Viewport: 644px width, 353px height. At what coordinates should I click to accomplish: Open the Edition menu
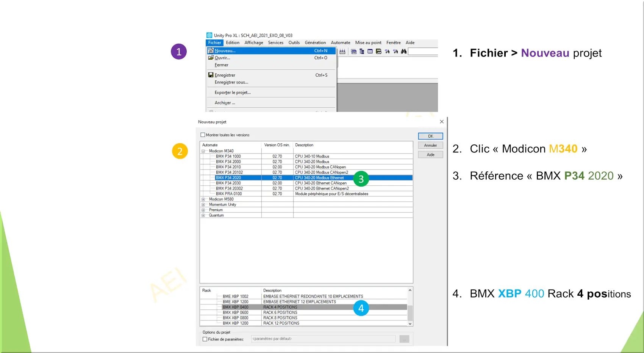(233, 42)
